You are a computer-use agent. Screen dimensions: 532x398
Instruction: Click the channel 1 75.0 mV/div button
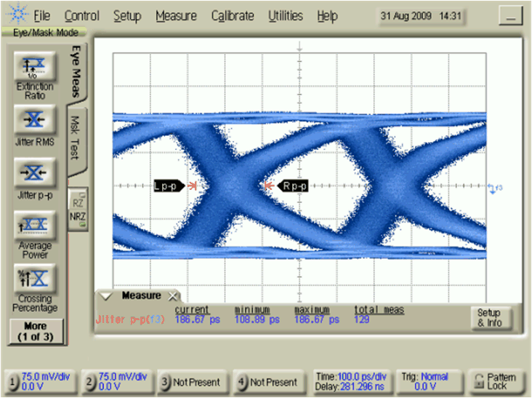(39, 382)
